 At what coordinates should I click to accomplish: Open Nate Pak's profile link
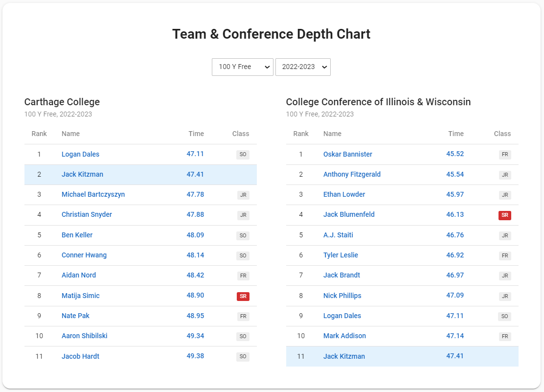click(75, 316)
